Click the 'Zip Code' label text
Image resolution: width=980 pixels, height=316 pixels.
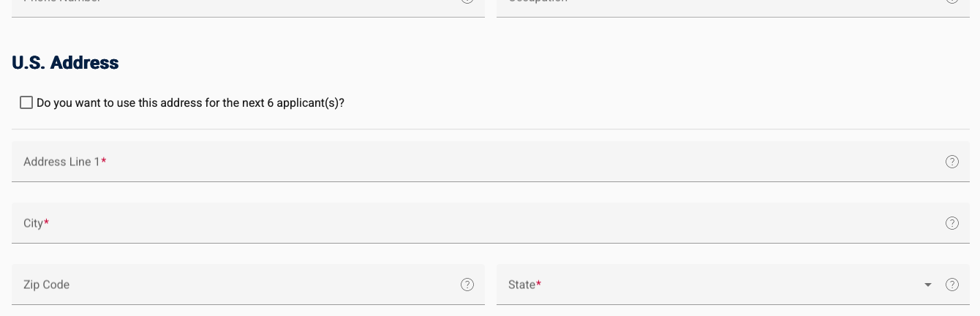point(46,285)
